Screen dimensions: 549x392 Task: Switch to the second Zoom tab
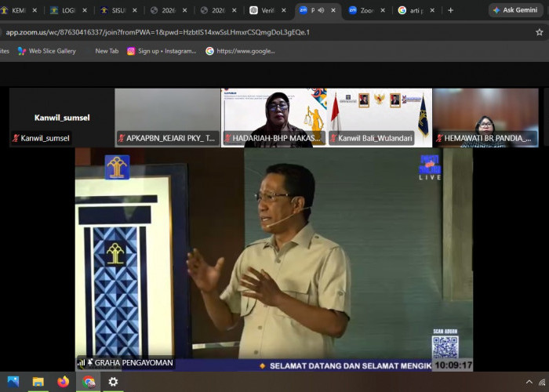click(367, 10)
